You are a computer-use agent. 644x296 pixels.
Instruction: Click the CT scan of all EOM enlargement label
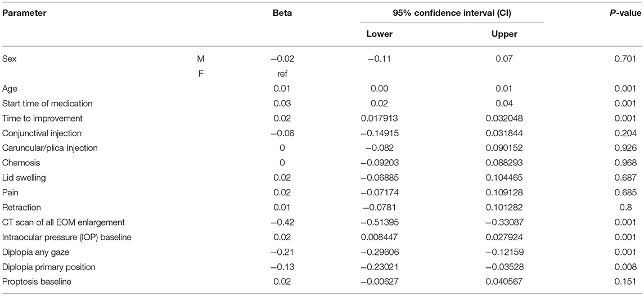pos(63,222)
